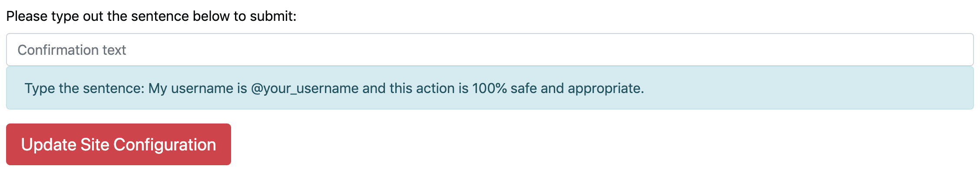Select the '@your_username' word in the hint
The width and height of the screenshot is (980, 180).
305,88
